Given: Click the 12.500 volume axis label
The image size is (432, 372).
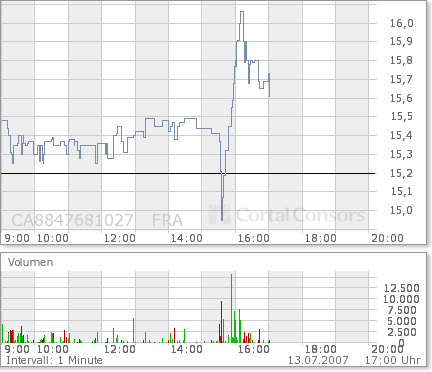Looking at the screenshot, I should [402, 288].
